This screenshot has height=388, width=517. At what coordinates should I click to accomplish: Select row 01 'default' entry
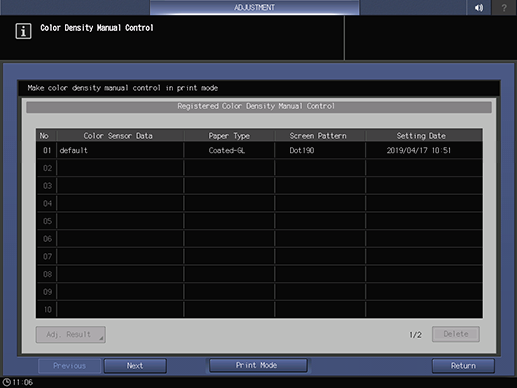click(x=259, y=150)
